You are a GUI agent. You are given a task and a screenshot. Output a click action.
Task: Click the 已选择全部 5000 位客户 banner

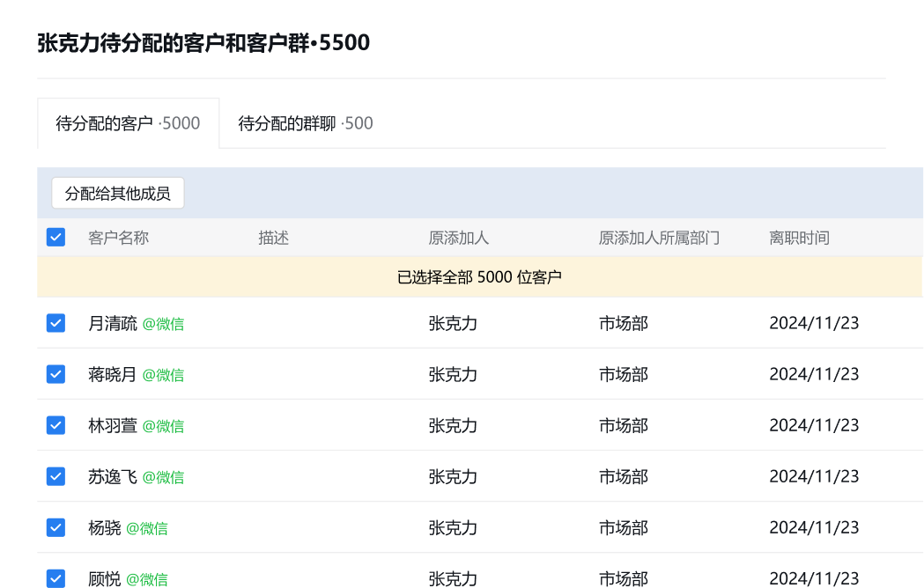pyautogui.click(x=479, y=277)
